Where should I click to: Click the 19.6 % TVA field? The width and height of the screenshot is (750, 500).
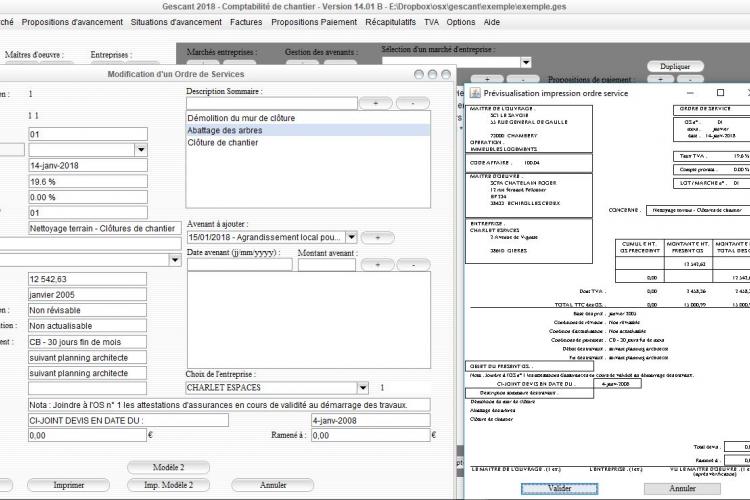[x=88, y=182]
